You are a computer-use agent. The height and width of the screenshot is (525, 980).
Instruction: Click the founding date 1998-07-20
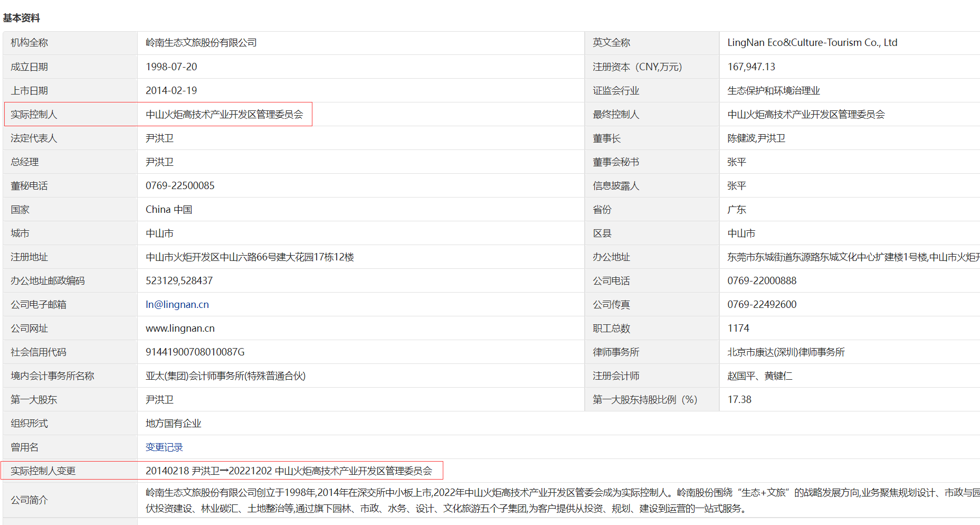tap(172, 67)
